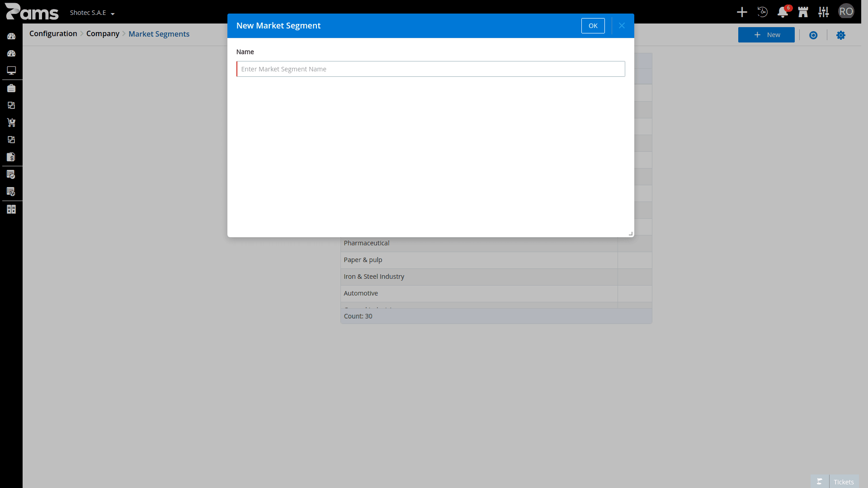Viewport: 868px width, 488px height.
Task: Open the history clock icon in header
Action: (762, 12)
